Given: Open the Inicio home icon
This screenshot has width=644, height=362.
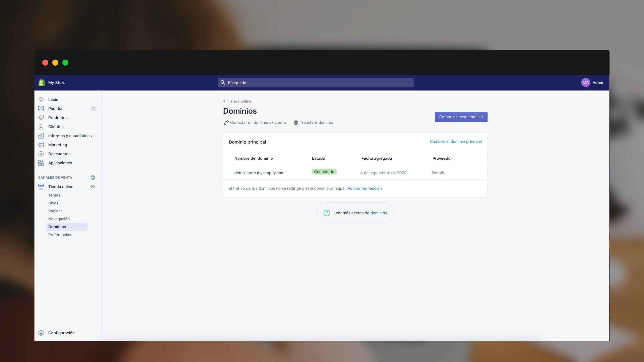Looking at the screenshot, I should click(x=41, y=100).
